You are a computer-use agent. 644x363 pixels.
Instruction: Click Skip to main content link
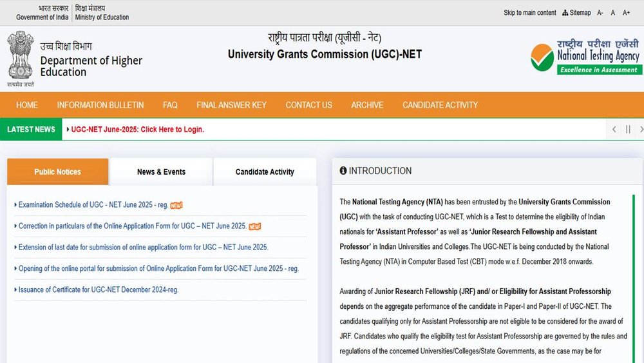coord(529,13)
